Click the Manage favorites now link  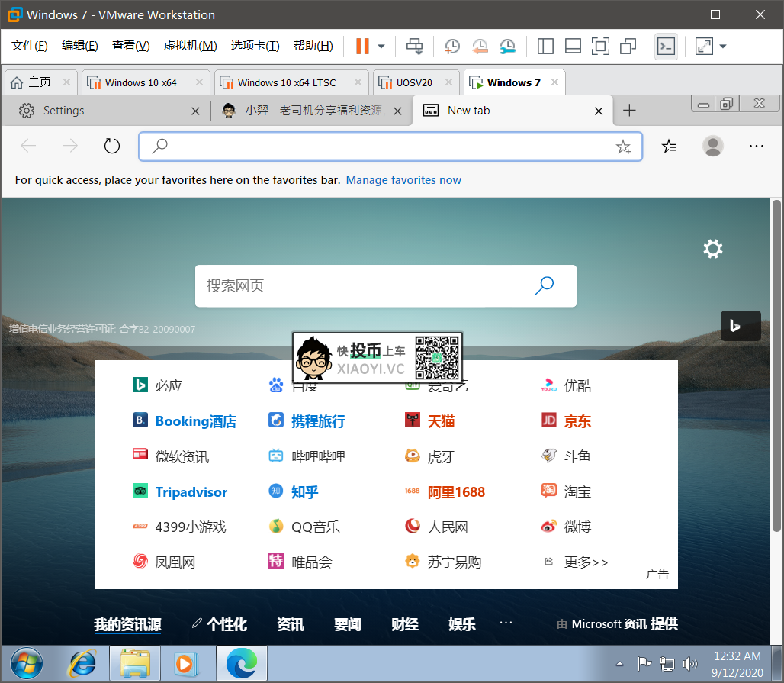(403, 180)
